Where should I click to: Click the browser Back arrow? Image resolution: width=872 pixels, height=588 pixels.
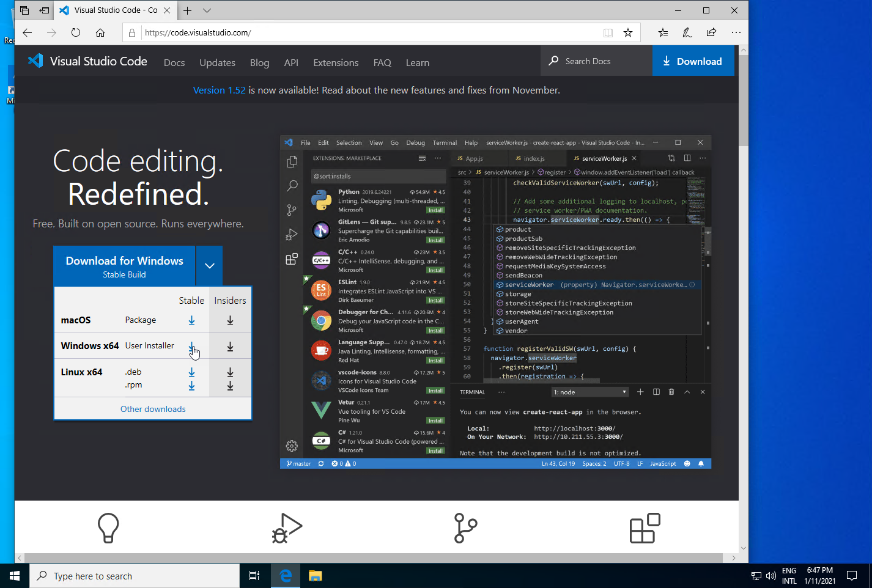[27, 32]
